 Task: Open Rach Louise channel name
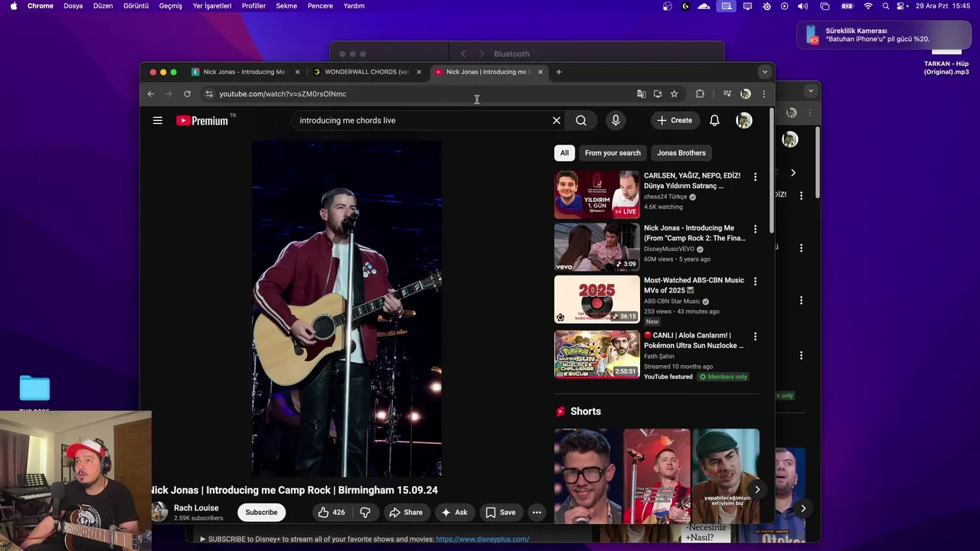[x=196, y=508]
